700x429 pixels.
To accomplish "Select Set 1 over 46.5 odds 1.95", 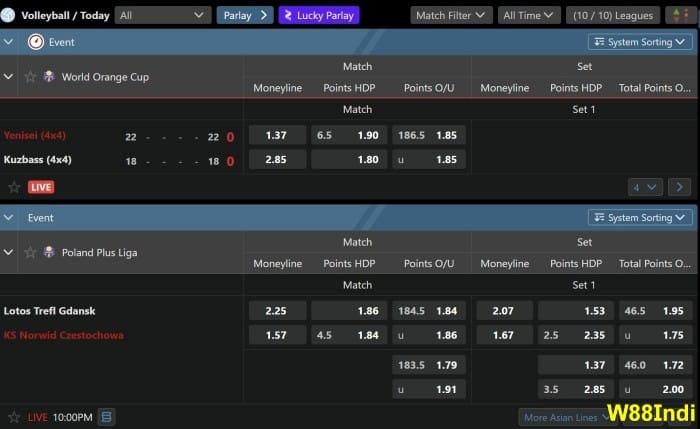I will 655,311.
